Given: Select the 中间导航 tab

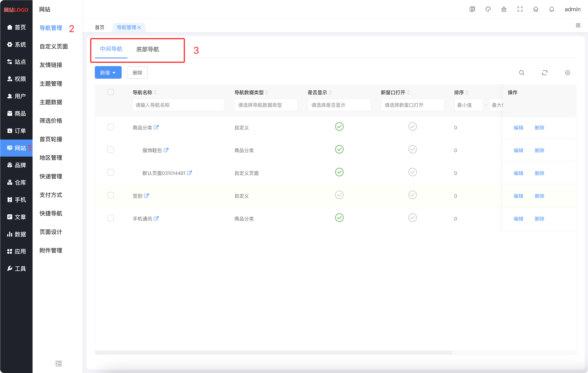Looking at the screenshot, I should point(111,49).
